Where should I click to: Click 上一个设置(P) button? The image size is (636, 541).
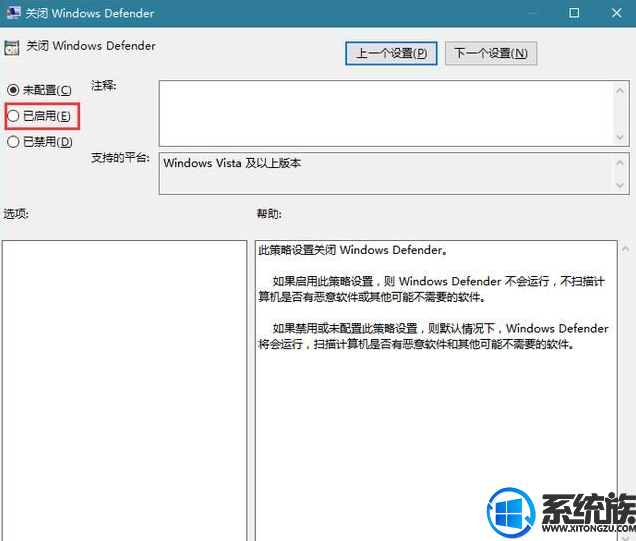(x=391, y=53)
